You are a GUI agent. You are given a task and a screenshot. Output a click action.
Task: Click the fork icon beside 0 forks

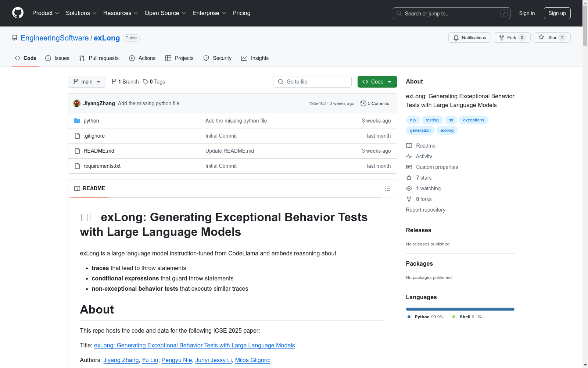409,199
